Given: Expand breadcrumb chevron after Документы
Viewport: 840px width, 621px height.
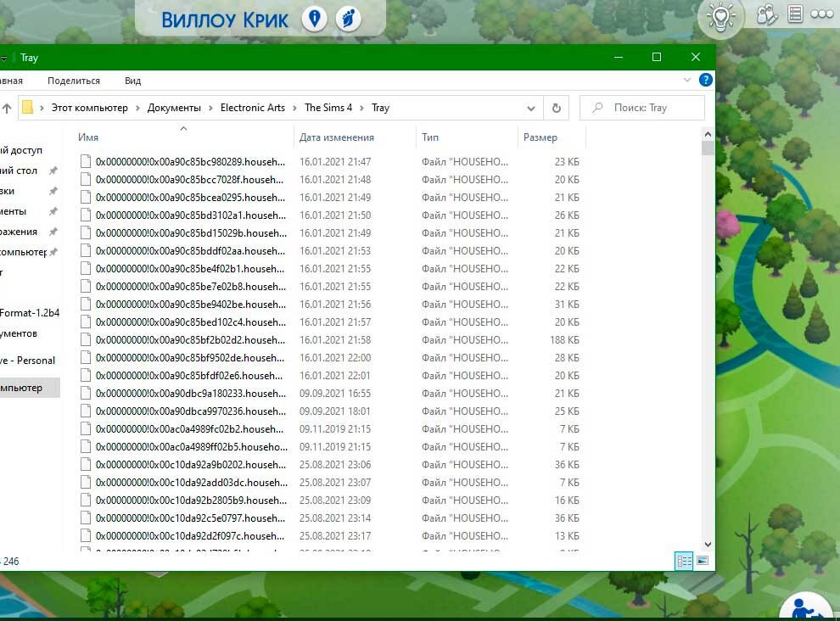Looking at the screenshot, I should tap(210, 109).
